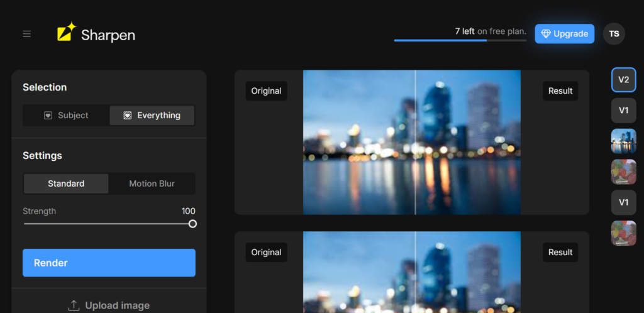Viewport: 644px width, 313px height.
Task: Click the Strength label
Action: pyautogui.click(x=40, y=211)
